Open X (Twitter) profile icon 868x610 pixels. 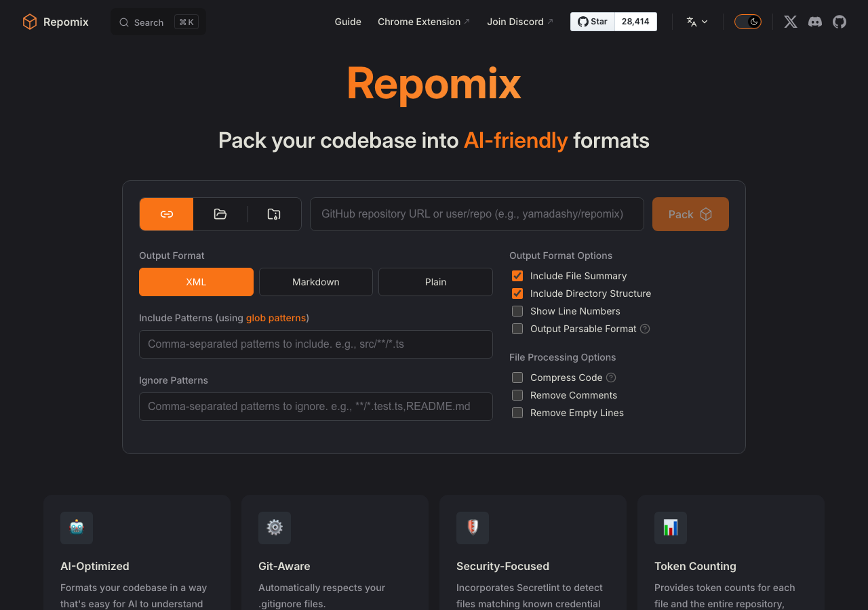(791, 22)
